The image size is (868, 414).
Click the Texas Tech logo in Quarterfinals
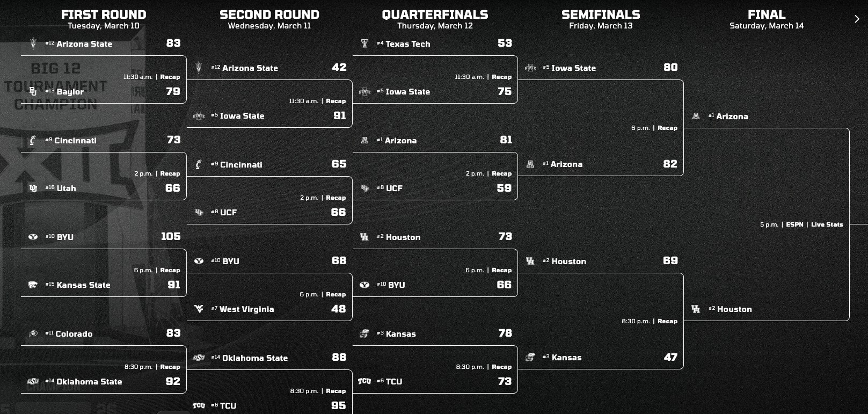pos(364,43)
